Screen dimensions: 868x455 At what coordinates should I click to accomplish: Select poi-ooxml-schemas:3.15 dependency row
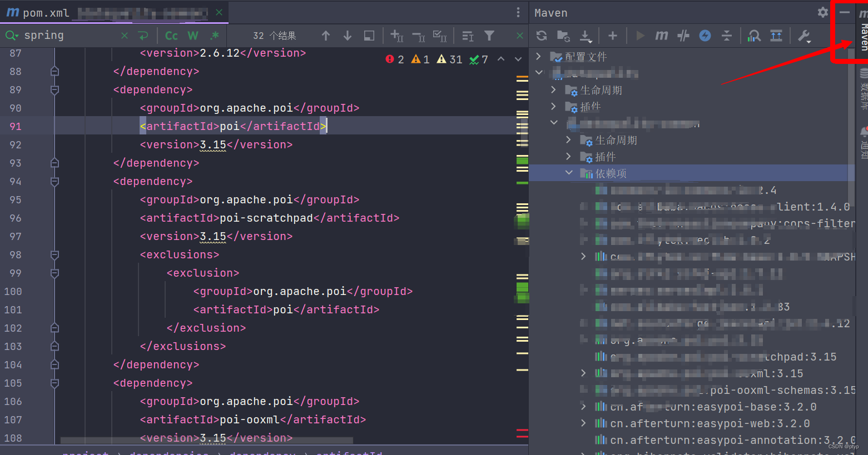coord(724,390)
